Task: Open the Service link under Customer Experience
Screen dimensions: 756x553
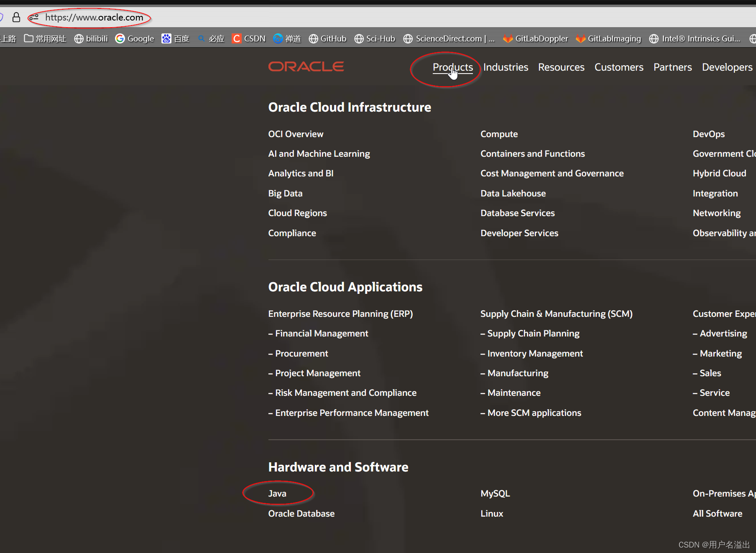Action: click(711, 393)
